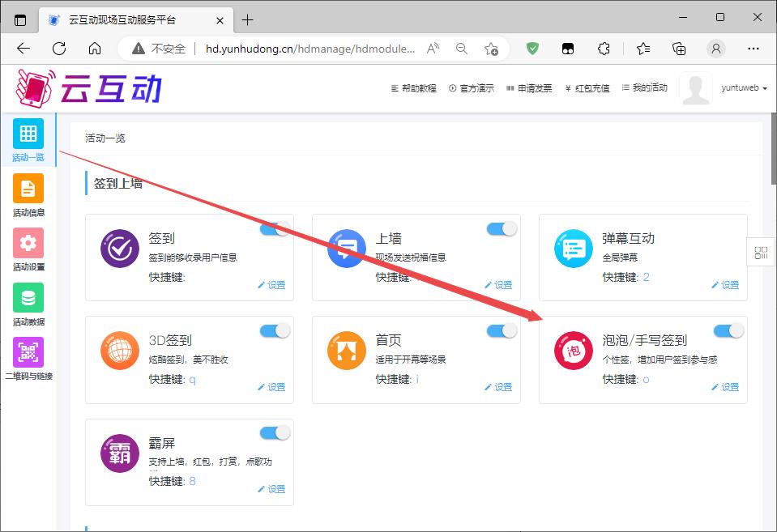The width and height of the screenshot is (777, 532).
Task: Click 设置 link for 上墙 module
Action: (498, 285)
